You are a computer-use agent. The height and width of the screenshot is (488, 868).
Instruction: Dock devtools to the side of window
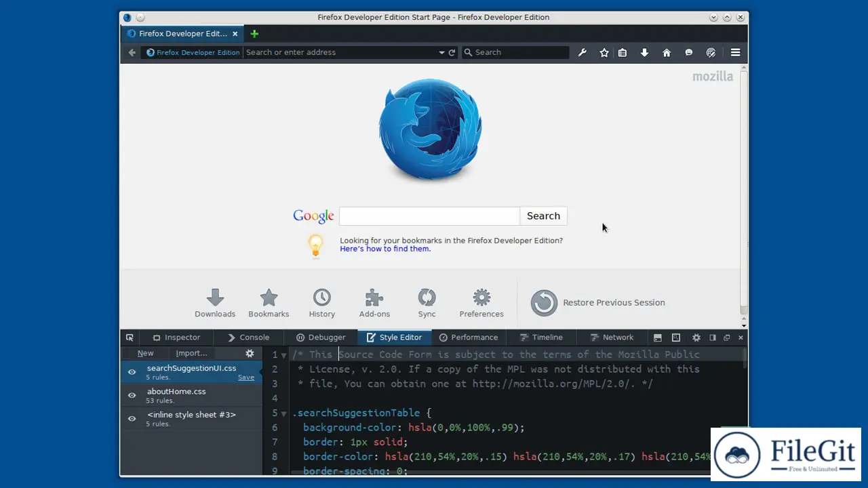coord(713,337)
